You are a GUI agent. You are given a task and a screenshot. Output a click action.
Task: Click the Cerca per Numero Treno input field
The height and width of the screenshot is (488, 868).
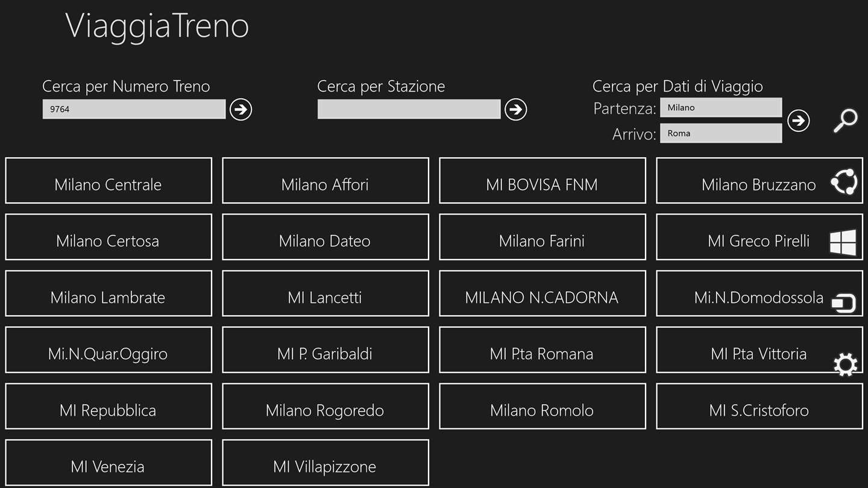134,110
